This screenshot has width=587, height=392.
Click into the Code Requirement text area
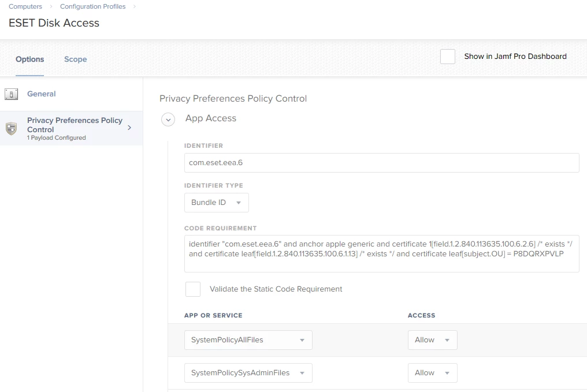pos(381,253)
